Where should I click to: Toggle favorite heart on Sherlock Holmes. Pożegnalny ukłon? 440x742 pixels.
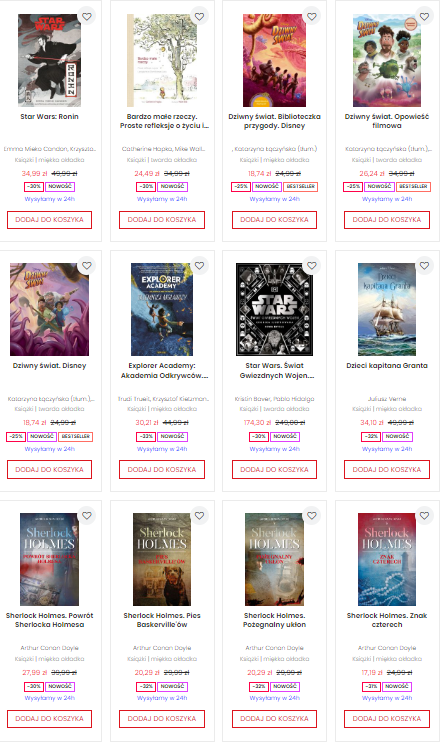coord(312,516)
